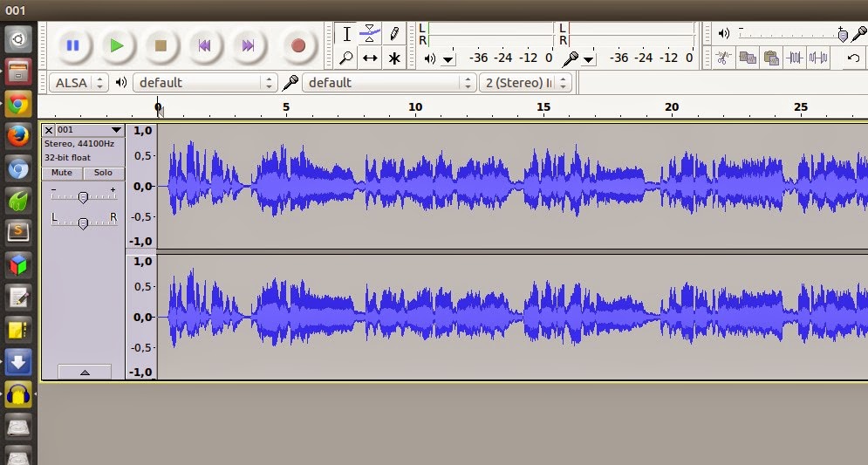Stop playback with the Stop button

click(x=161, y=45)
